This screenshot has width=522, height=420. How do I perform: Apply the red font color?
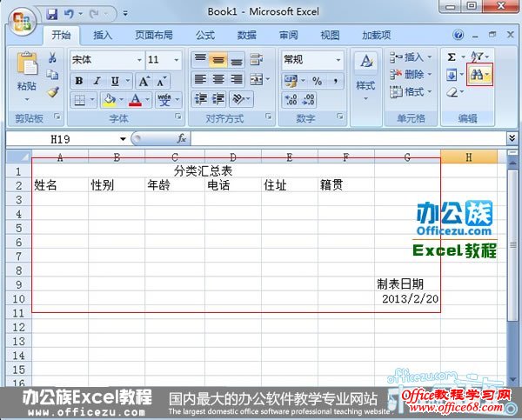pyautogui.click(x=135, y=100)
